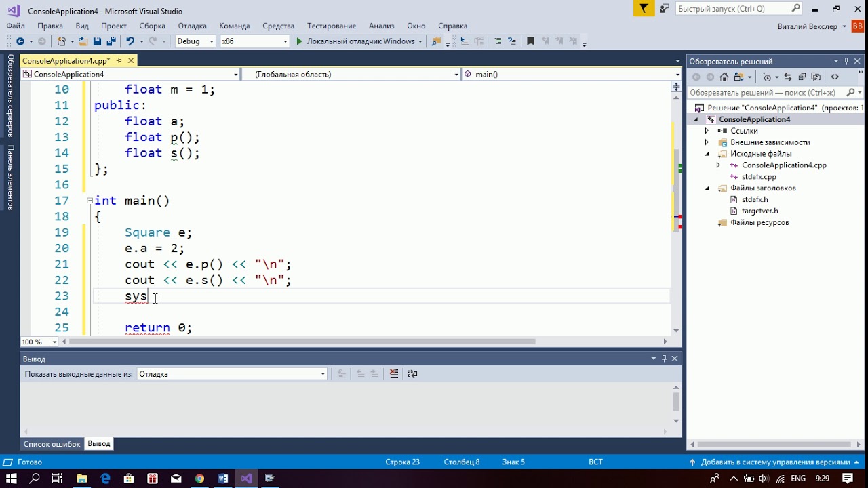Viewport: 868px width, 488px height.
Task: Expand the Ссылки node
Action: point(707,131)
